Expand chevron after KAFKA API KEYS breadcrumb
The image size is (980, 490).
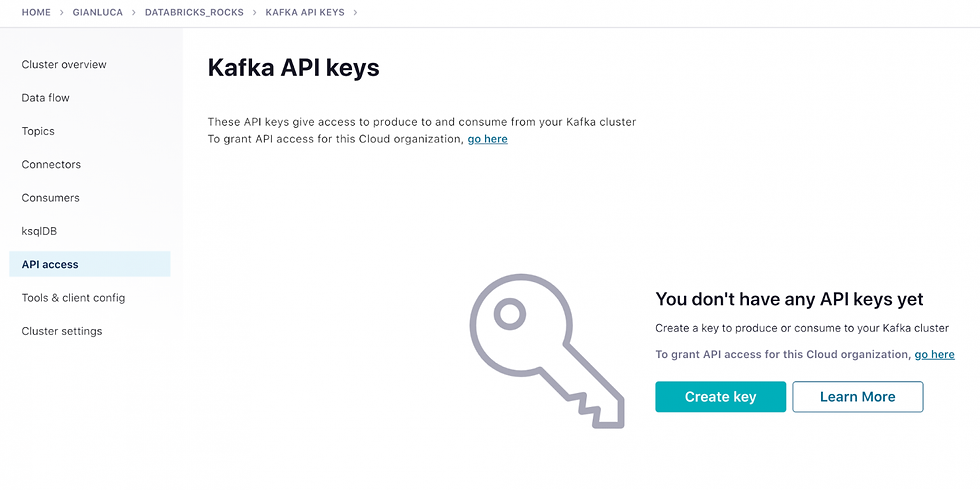pos(356,12)
